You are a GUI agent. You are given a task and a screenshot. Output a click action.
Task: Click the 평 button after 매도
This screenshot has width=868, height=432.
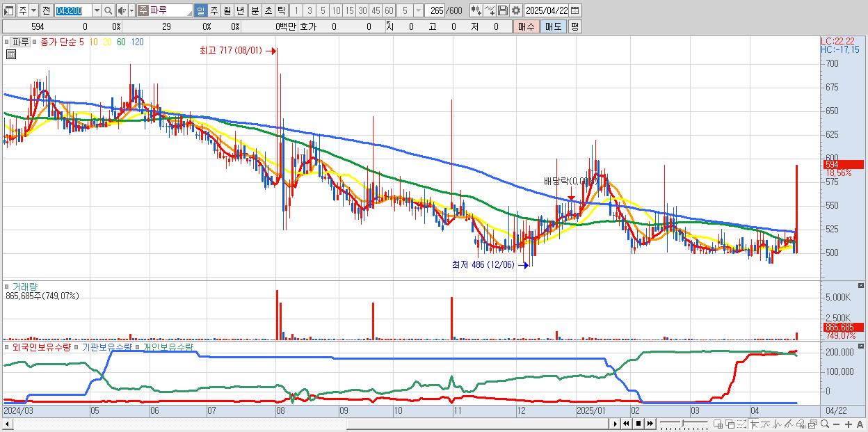pos(574,26)
